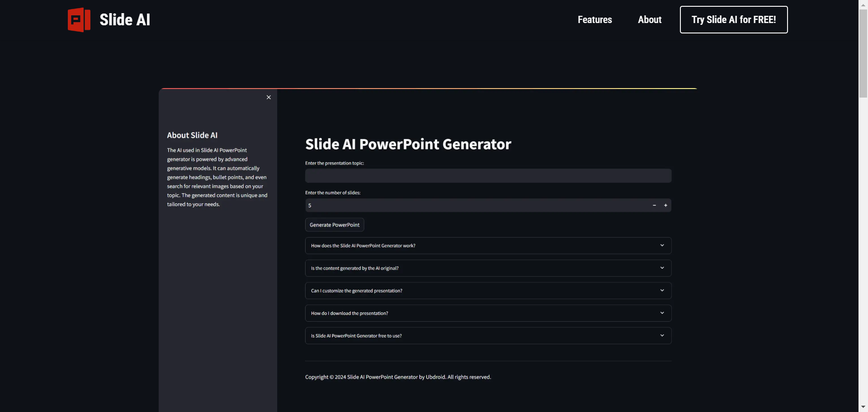Click 'Enter the number of slides:' label
The width and height of the screenshot is (868, 412).
coord(333,193)
